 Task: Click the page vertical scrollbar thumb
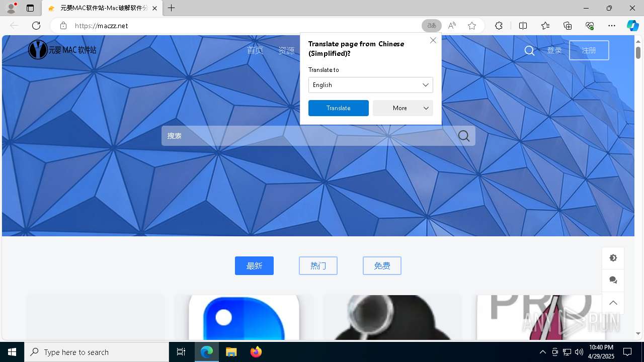click(638, 53)
